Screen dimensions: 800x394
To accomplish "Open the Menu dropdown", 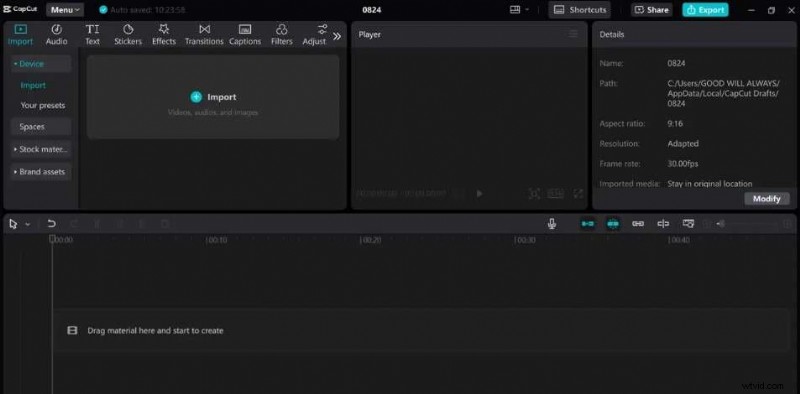I will click(65, 10).
